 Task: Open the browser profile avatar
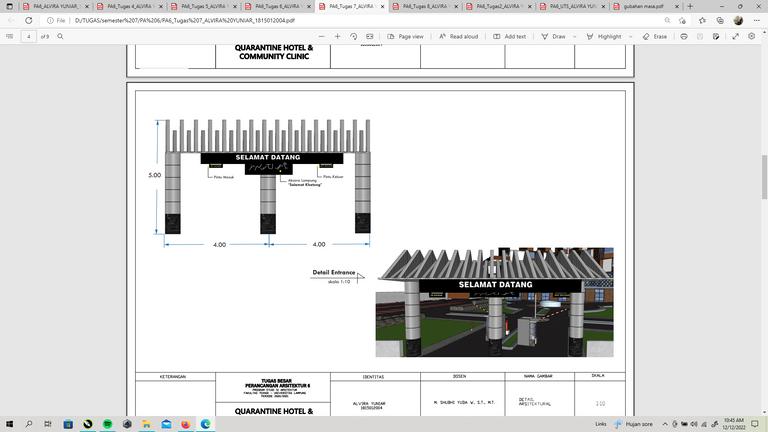click(x=738, y=21)
